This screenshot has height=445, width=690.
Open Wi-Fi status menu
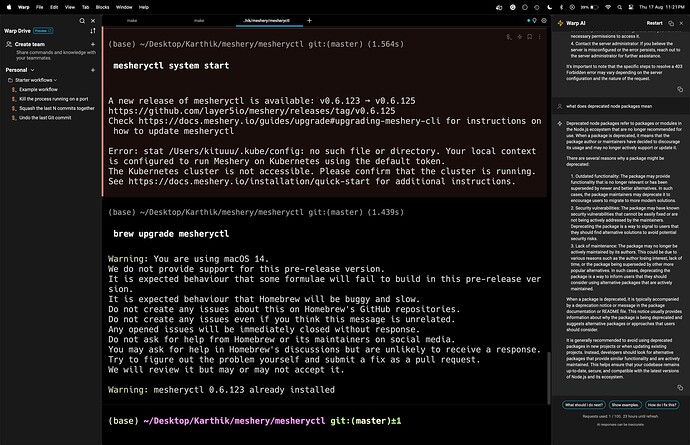coord(608,7)
